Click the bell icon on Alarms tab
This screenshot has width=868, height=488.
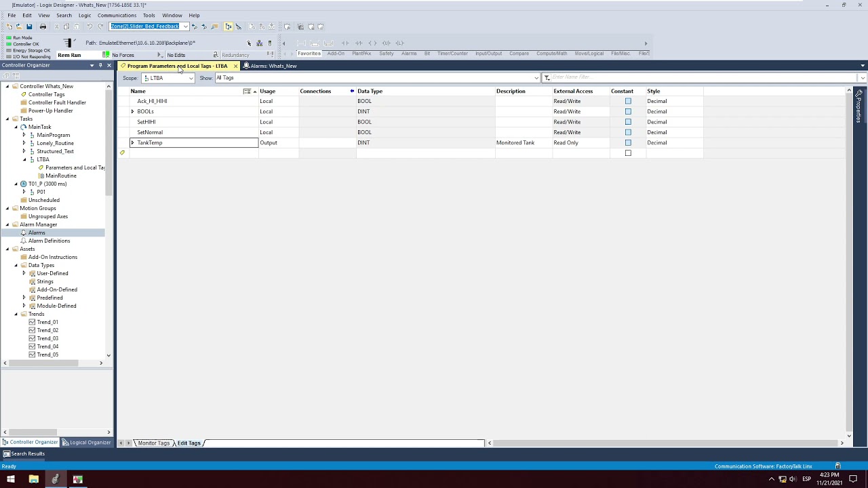[x=246, y=66]
